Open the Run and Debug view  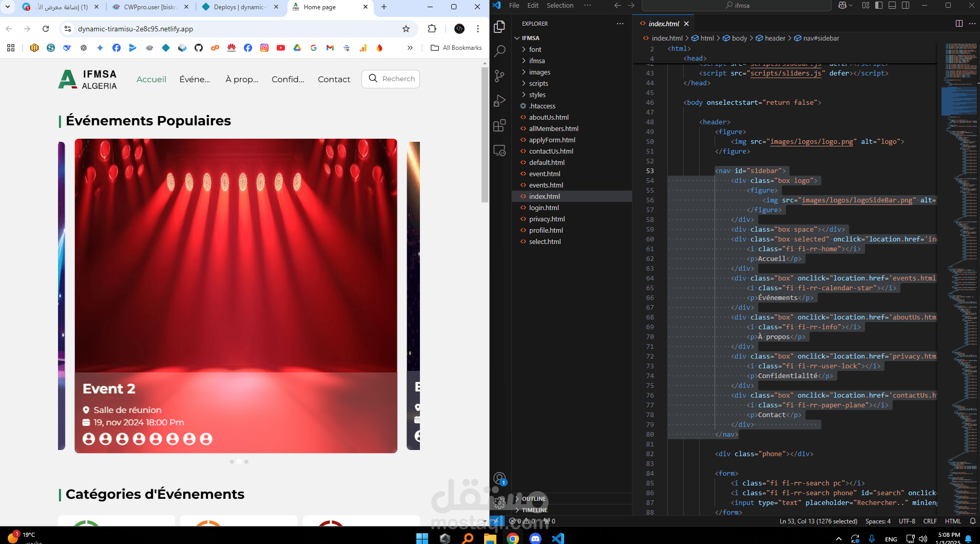point(499,101)
